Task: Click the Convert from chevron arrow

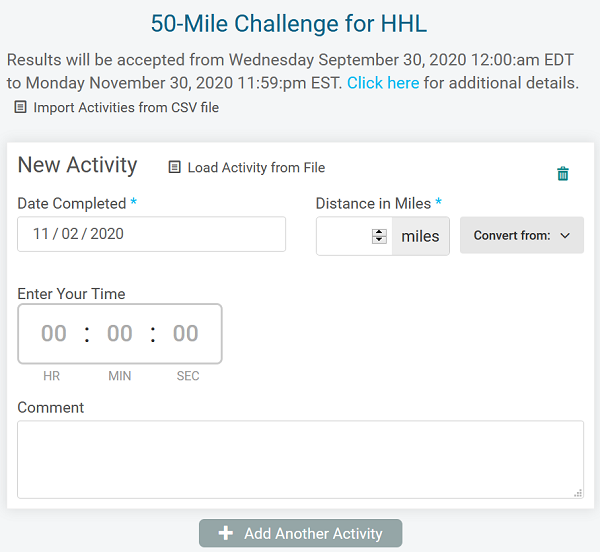Action: point(565,236)
